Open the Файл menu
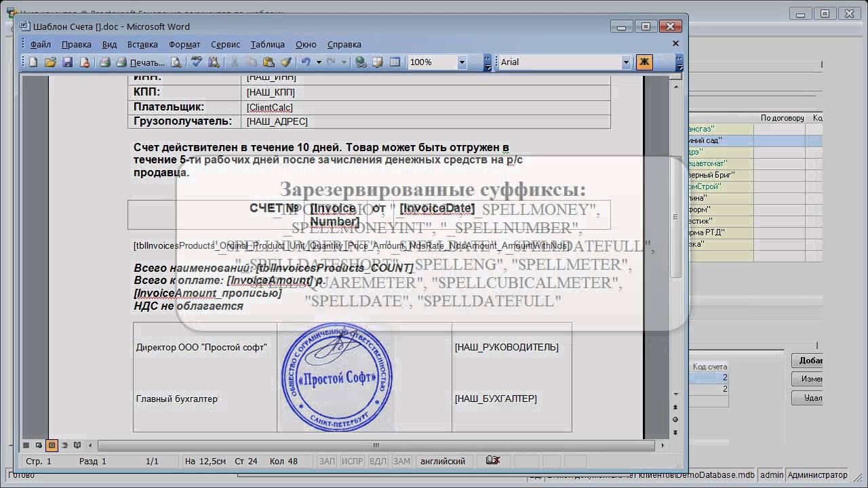Viewport: 868px width, 488px height. pyautogui.click(x=41, y=44)
